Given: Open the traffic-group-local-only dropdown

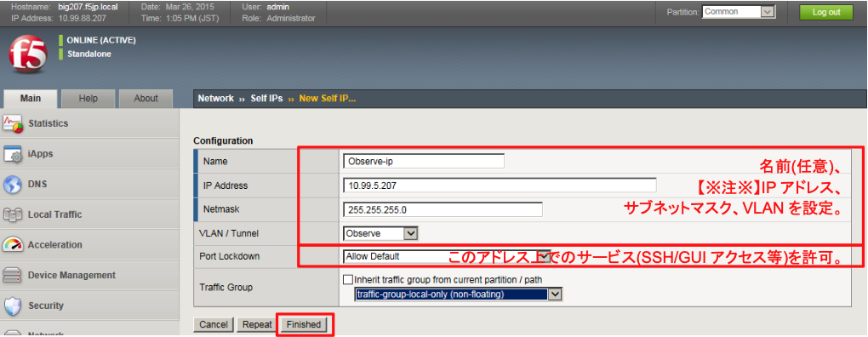Looking at the screenshot, I should [x=459, y=294].
